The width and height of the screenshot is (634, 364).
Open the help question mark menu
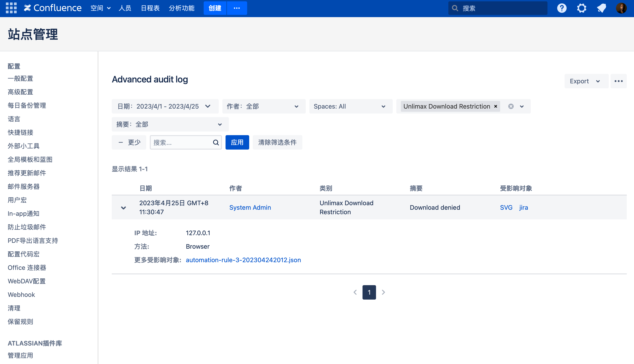click(x=561, y=8)
